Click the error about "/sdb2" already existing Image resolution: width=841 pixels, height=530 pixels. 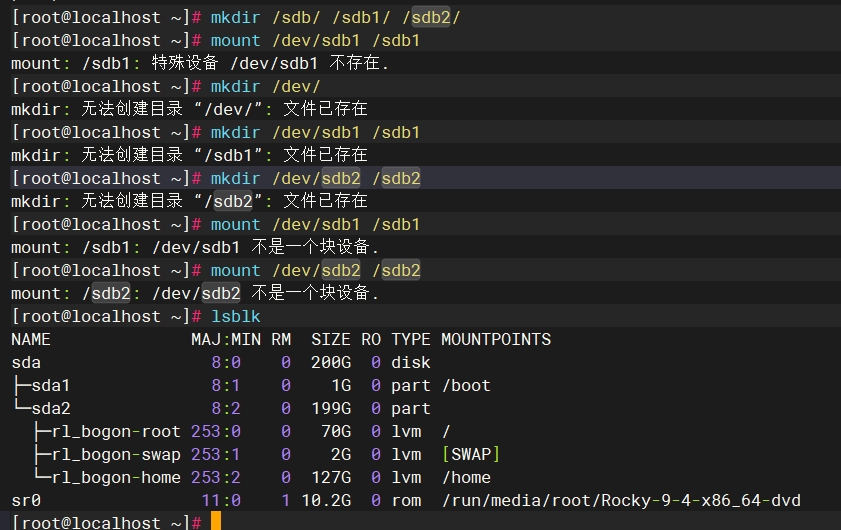click(189, 202)
